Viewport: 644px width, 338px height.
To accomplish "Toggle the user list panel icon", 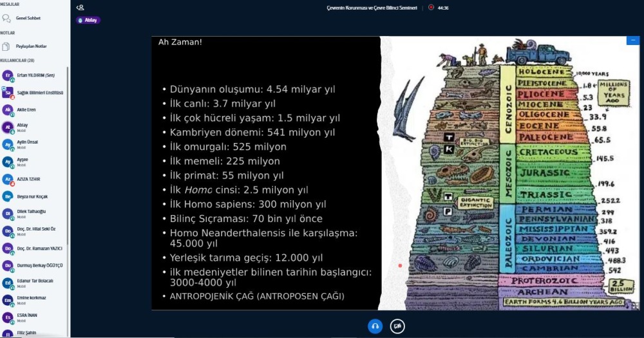I will coord(80,7).
